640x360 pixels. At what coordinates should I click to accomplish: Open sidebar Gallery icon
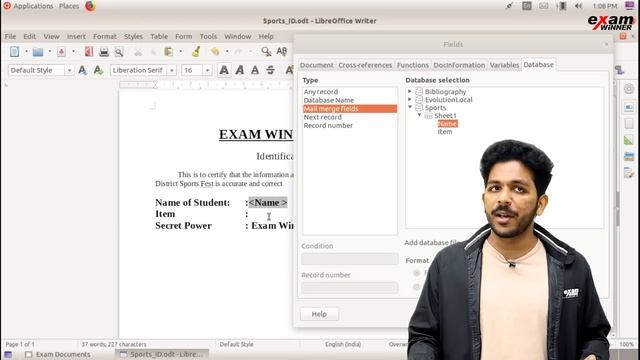coord(629,156)
